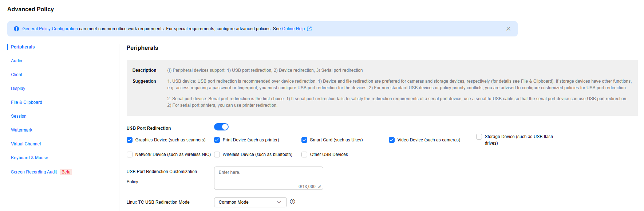Toggle USB Port Redirection switch
The width and height of the screenshot is (644, 211).
[x=221, y=127]
